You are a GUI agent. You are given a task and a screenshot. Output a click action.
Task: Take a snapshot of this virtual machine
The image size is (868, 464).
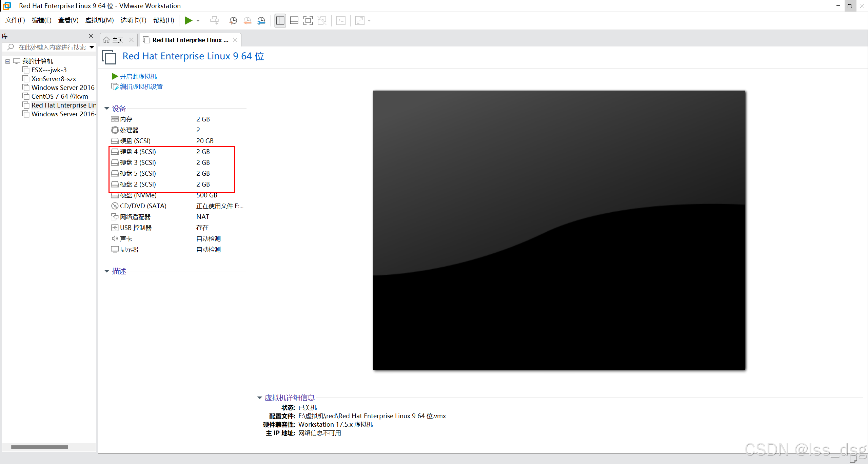pos(233,21)
